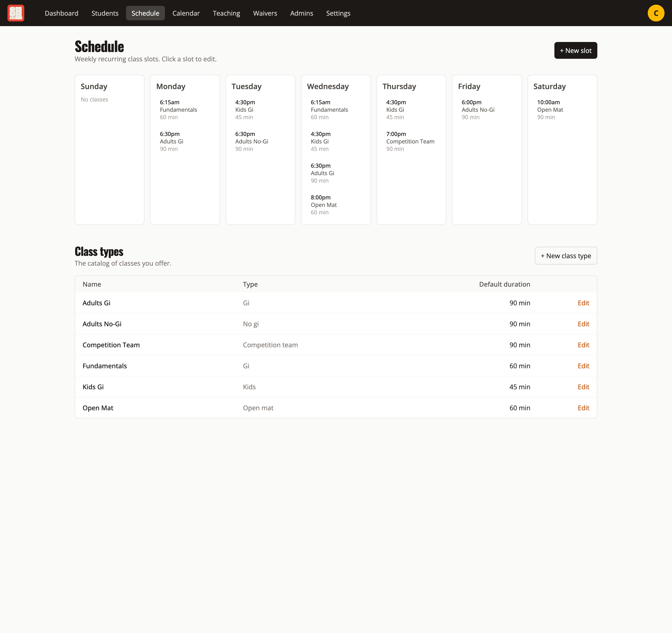
Task: Open Thursday 7:00pm Competition Team slot
Action: point(411,141)
